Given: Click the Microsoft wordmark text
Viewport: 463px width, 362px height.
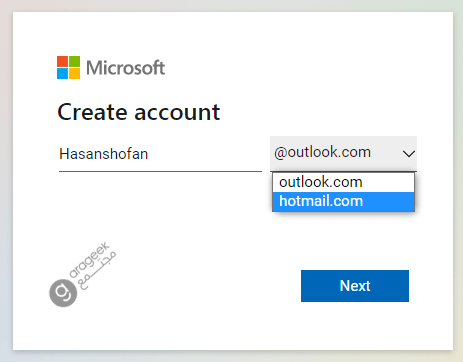Looking at the screenshot, I should point(126,68).
